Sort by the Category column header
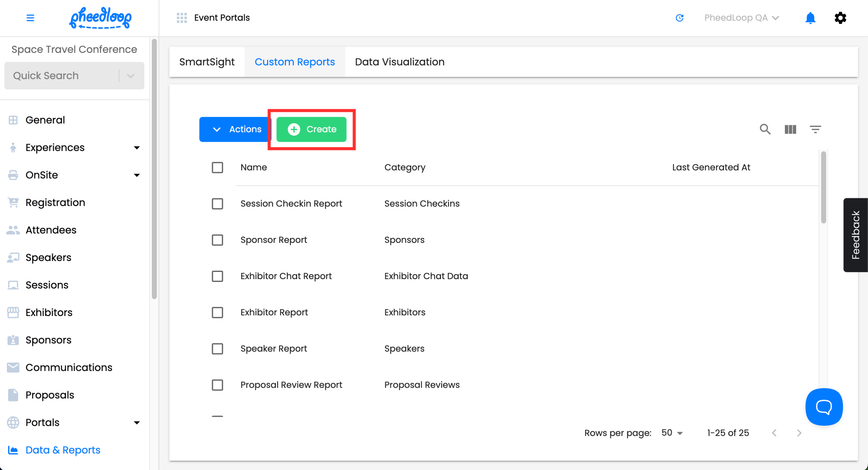Screen dimensions: 868x470 coord(405,167)
